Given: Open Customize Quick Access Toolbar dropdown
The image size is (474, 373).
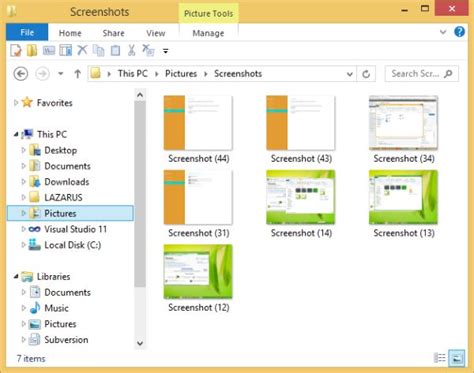Looking at the screenshot, I should point(165,51).
